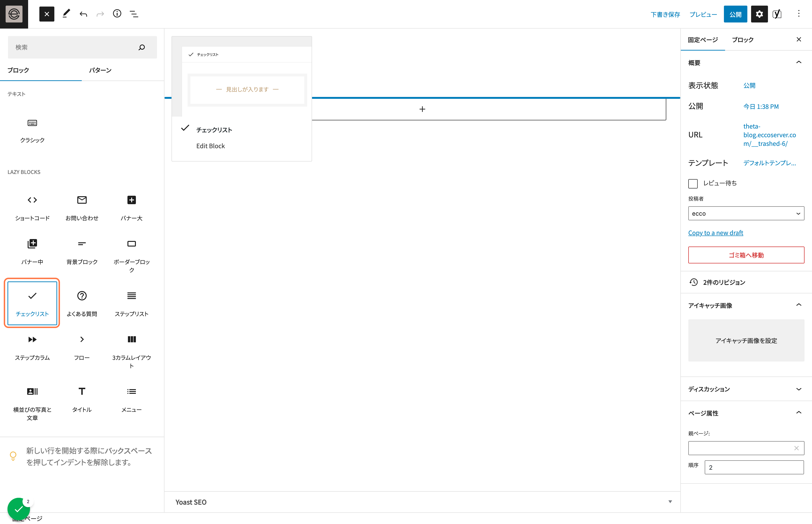Viewport: 812px width, 524px height.
Task: Insert the タイトル block
Action: pyautogui.click(x=82, y=399)
